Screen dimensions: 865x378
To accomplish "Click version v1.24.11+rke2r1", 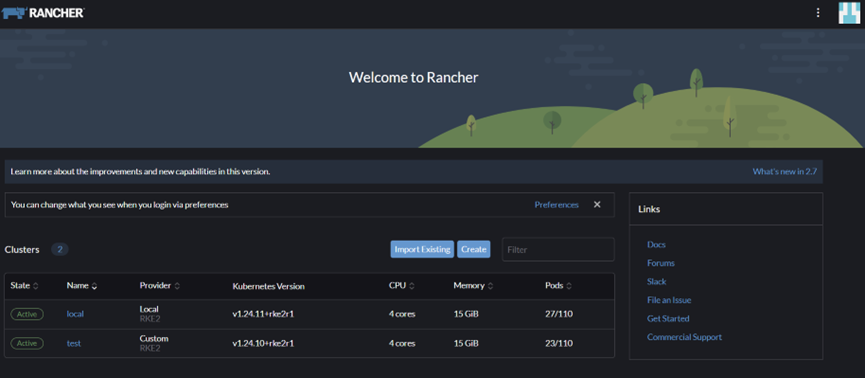I will point(263,314).
